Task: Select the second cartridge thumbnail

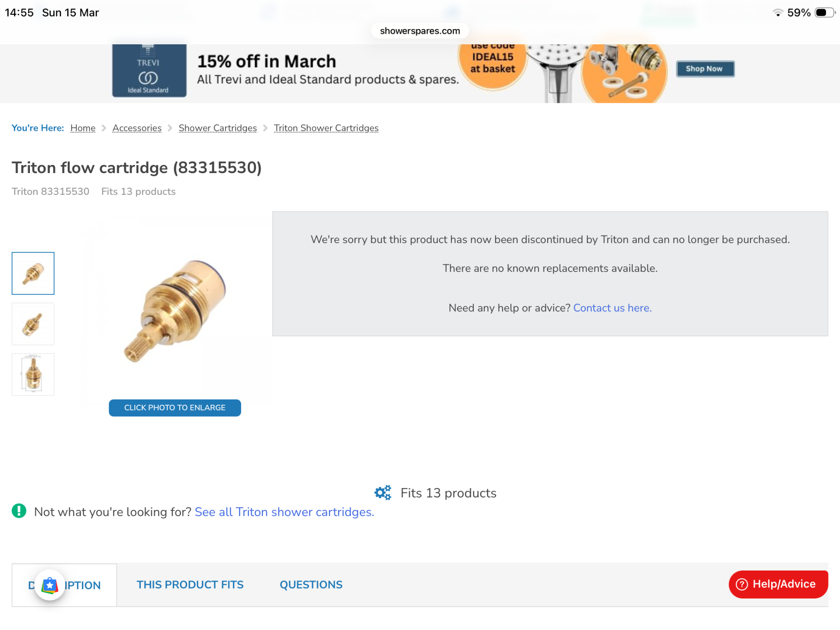Action: click(33, 324)
